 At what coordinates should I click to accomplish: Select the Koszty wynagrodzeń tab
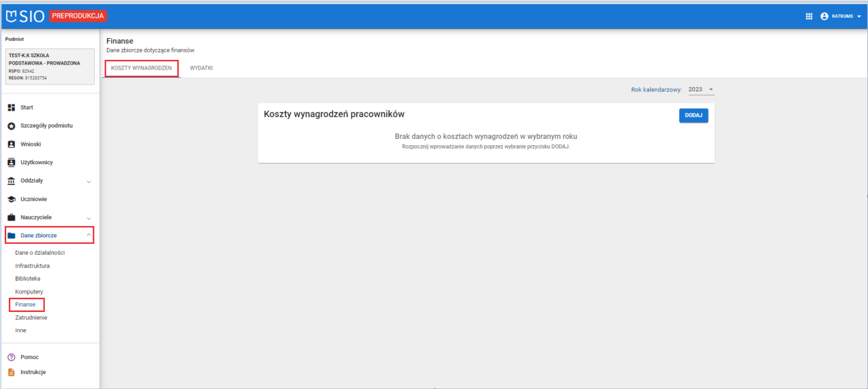(141, 68)
